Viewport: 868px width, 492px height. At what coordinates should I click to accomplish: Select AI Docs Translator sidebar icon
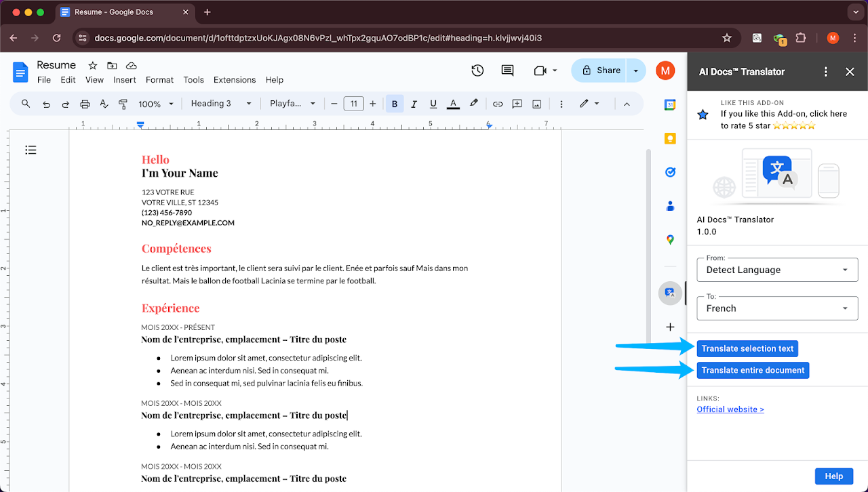[670, 293]
